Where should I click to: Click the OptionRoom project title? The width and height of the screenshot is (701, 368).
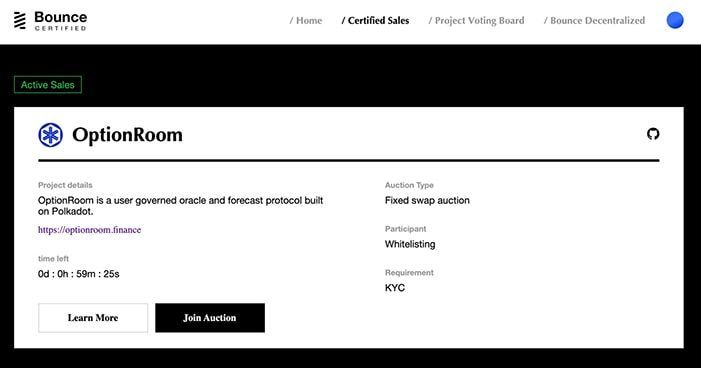[x=127, y=135]
